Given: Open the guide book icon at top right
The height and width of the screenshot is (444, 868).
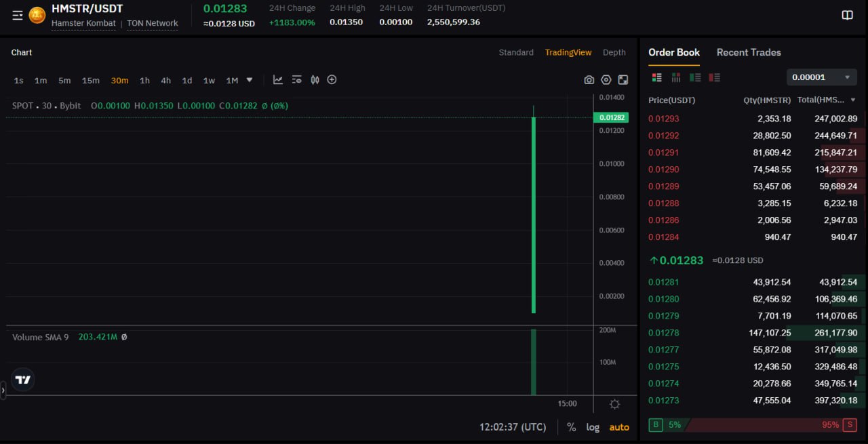Looking at the screenshot, I should coord(847,15).
